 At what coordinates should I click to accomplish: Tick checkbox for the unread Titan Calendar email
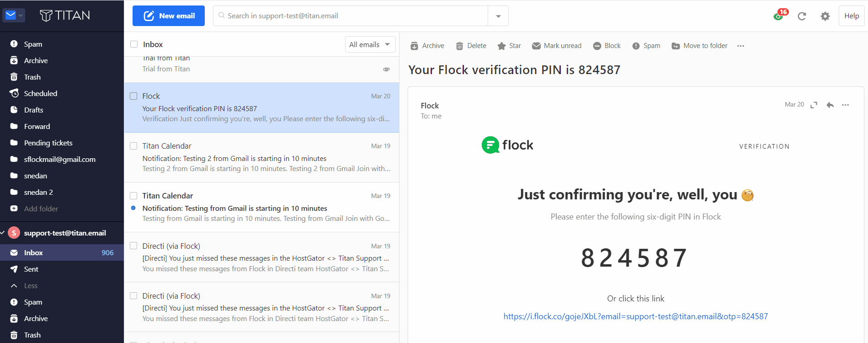click(133, 196)
